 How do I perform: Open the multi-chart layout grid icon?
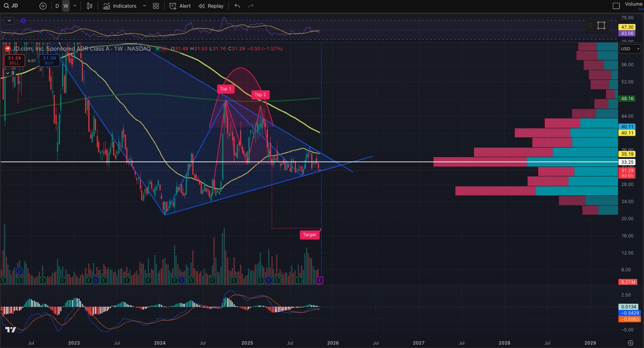coord(155,6)
